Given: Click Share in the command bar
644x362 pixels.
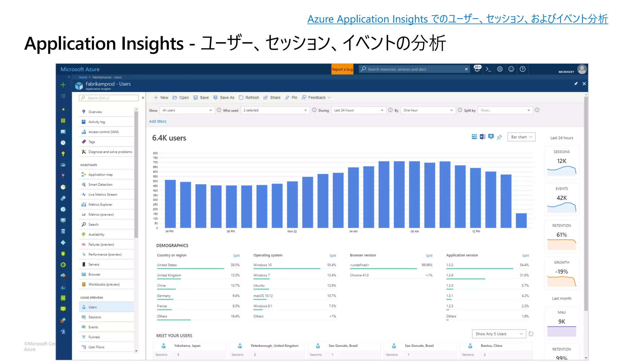Looking at the screenshot, I should [272, 98].
